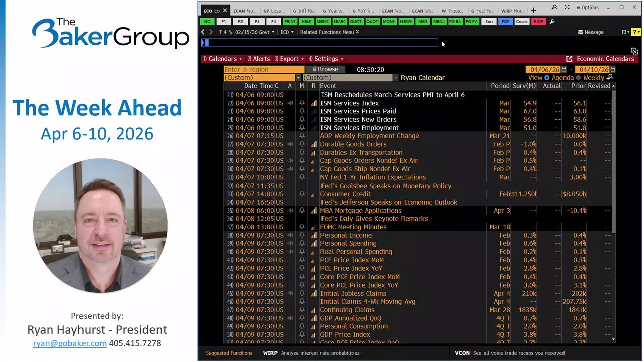Image resolution: width=644 pixels, height=362 pixels.
Task: Toggle alert bell for Durable Goods Orders
Action: (x=302, y=144)
